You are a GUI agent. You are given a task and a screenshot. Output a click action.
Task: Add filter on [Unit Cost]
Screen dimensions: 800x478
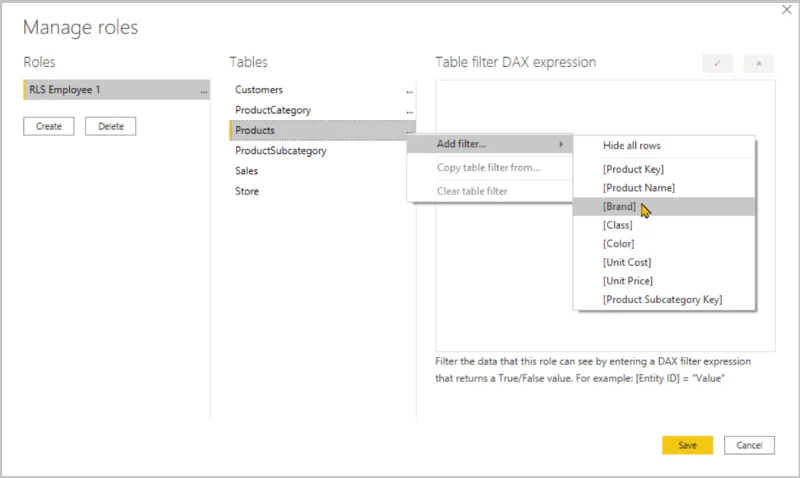point(664,262)
